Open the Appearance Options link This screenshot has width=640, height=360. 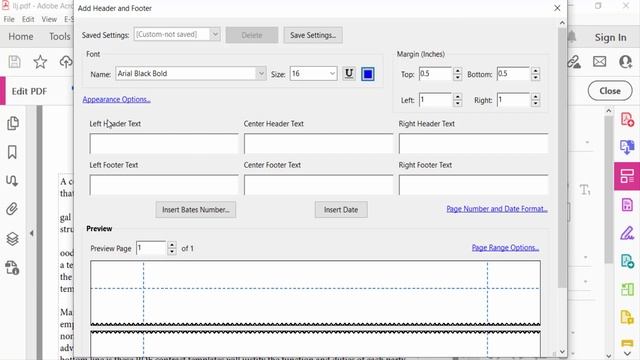tap(116, 99)
